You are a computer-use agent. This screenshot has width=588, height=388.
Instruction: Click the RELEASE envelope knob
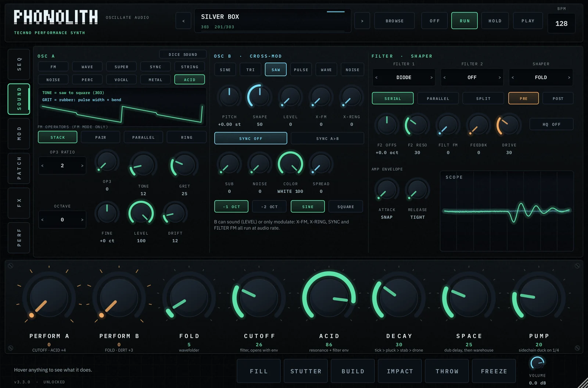click(417, 190)
